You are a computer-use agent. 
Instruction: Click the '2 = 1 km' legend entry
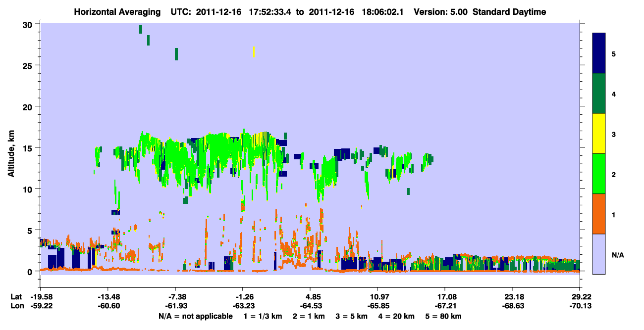[x=310, y=316]
